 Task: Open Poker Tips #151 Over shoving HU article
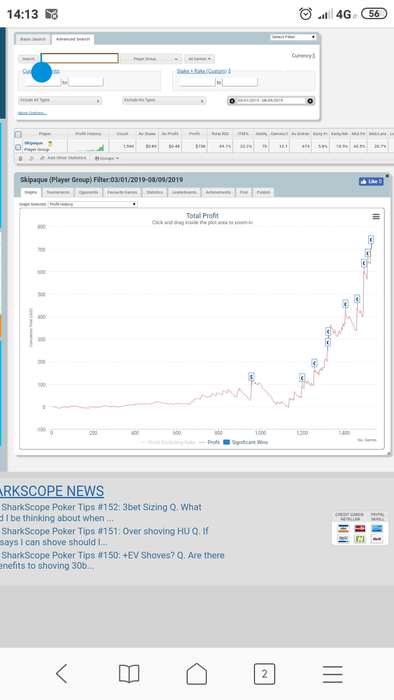[x=104, y=537]
